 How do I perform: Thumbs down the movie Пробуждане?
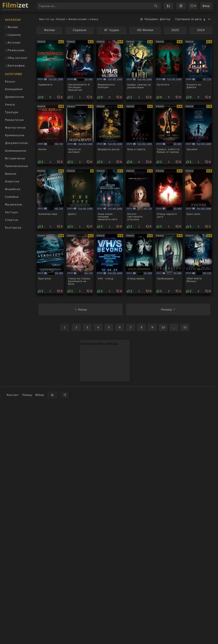(x=177, y=291)
